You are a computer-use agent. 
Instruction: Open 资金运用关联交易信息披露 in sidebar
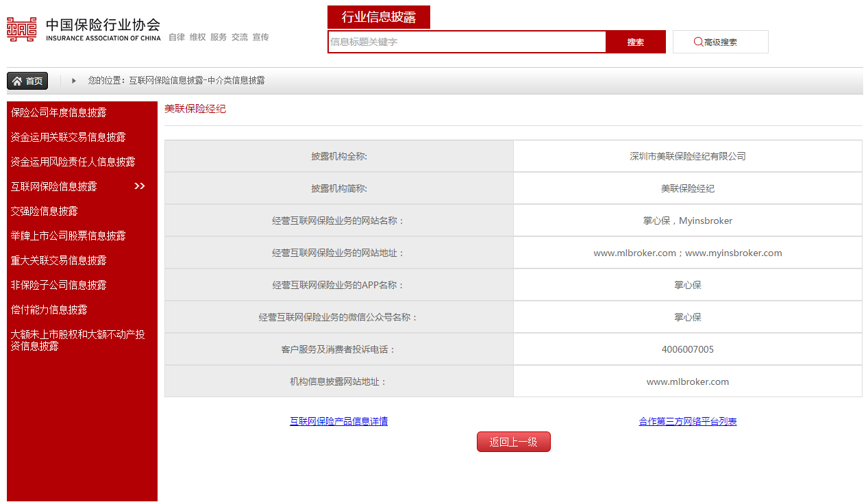point(69,137)
